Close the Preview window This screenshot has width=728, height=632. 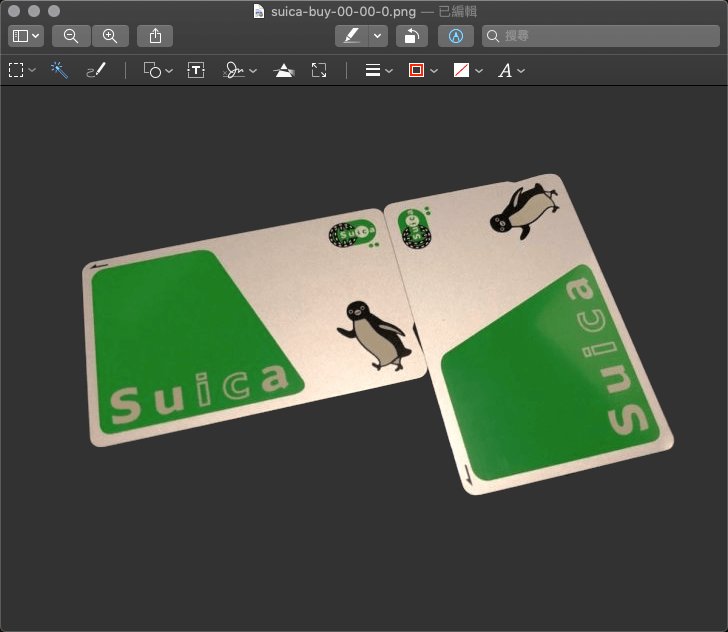point(14,11)
